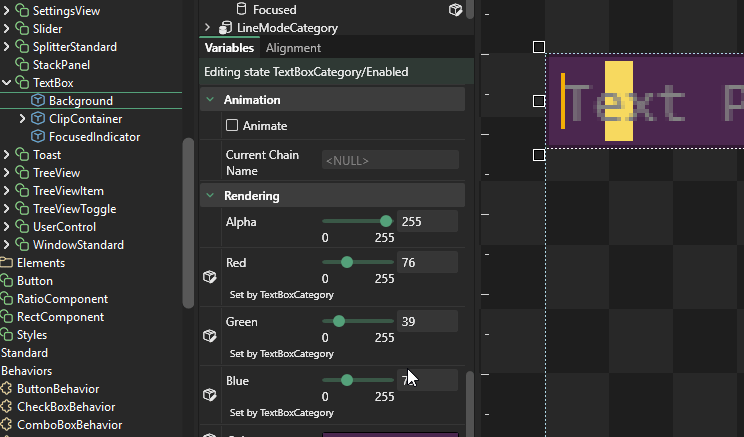The height and width of the screenshot is (437, 744).
Task: Expand the ClipContainer tree node
Action: (x=23, y=119)
